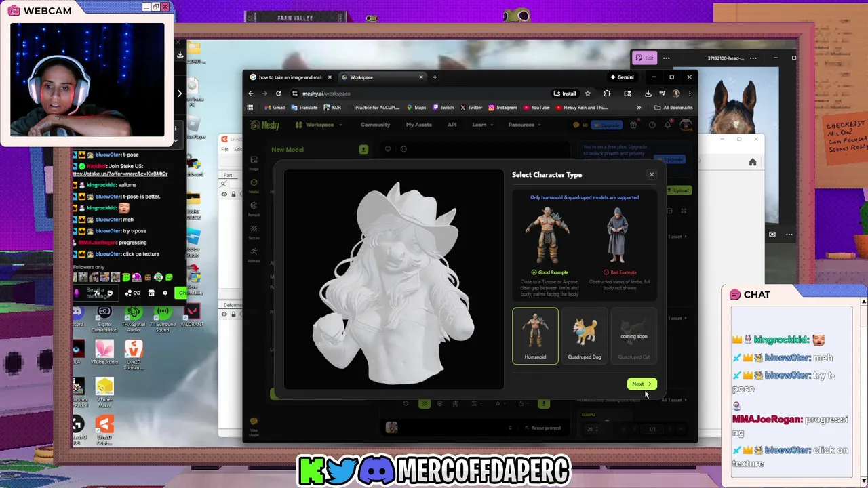Viewport: 868px width, 488px height.
Task: Open a new browser tab
Action: point(435,77)
